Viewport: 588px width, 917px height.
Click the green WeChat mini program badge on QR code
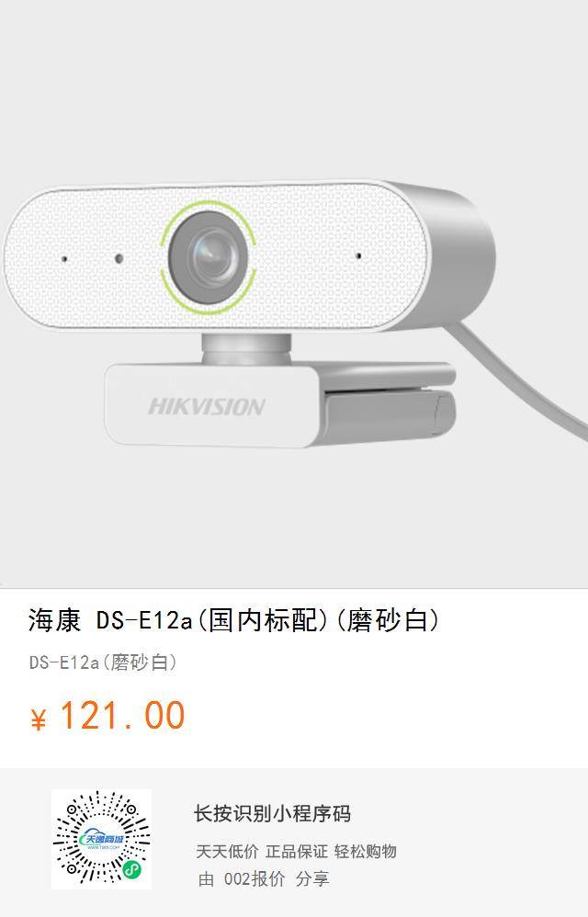click(x=132, y=870)
